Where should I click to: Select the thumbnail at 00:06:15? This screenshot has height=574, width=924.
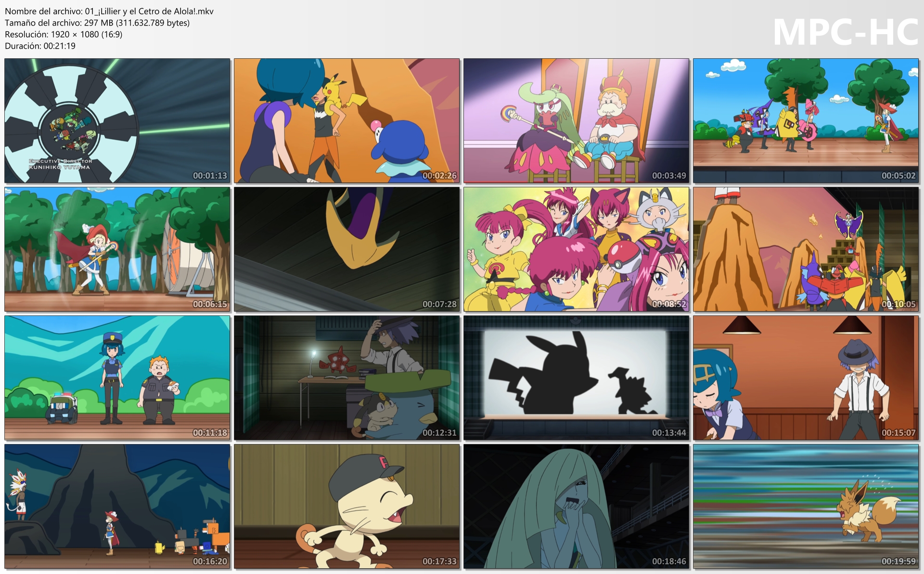tap(117, 249)
